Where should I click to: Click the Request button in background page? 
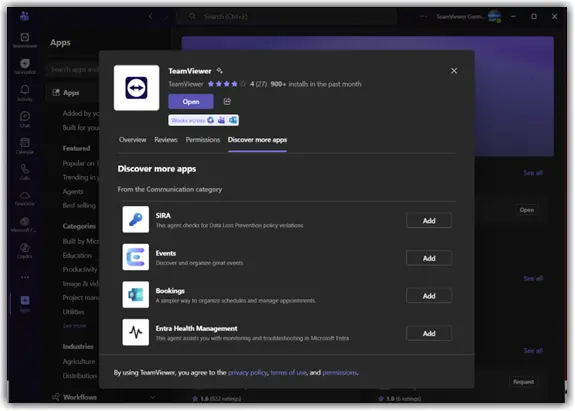coord(523,382)
